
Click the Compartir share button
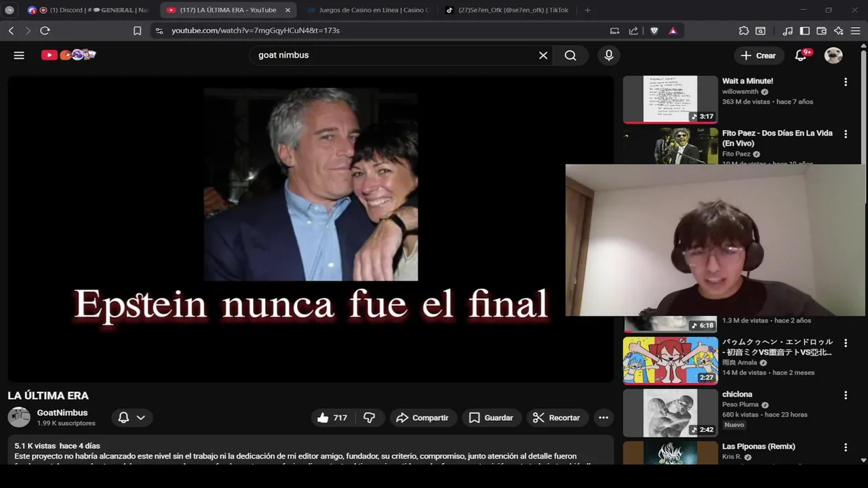tap(423, 418)
